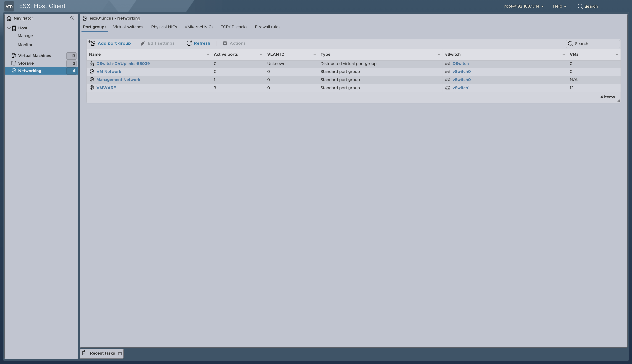The image size is (632, 364).
Task: Open the VLAN ID column dropdown
Action: click(314, 54)
